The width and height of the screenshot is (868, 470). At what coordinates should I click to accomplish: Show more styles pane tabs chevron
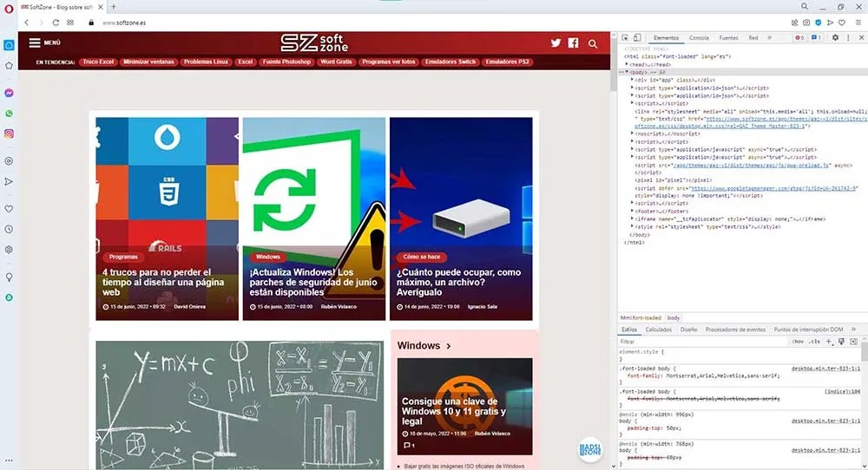[x=853, y=330]
